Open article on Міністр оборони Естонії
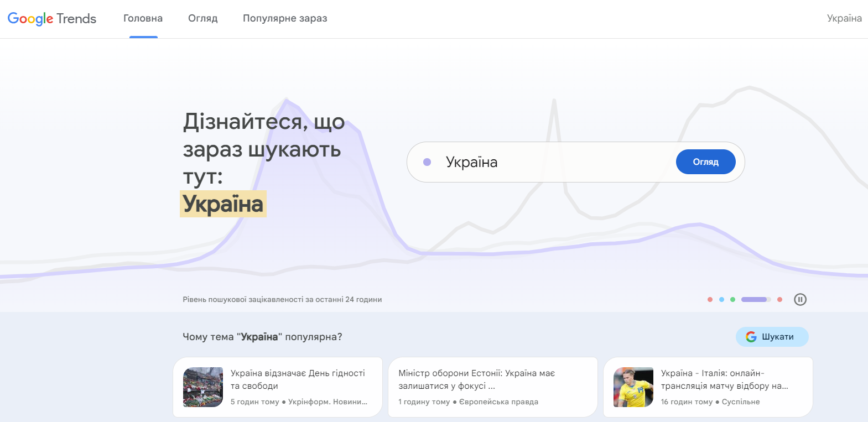Image resolution: width=868 pixels, height=422 pixels. pyautogui.click(x=493, y=387)
